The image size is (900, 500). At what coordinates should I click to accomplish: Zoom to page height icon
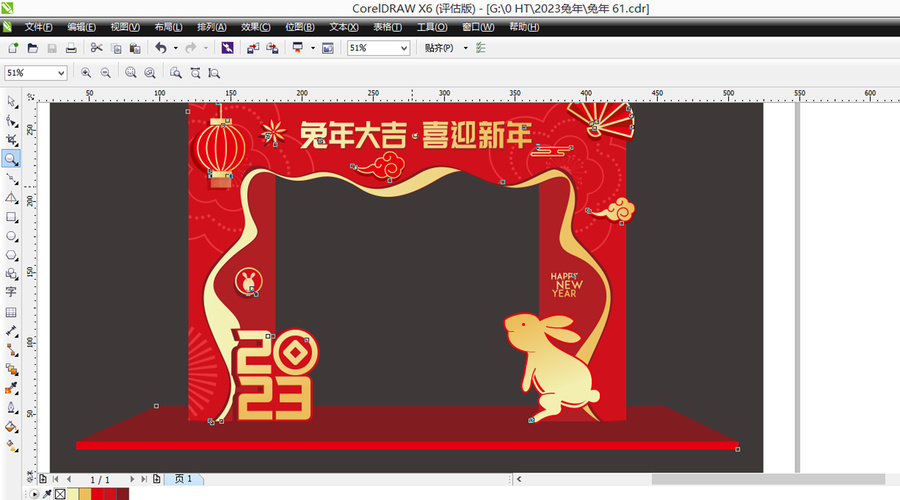click(x=214, y=73)
